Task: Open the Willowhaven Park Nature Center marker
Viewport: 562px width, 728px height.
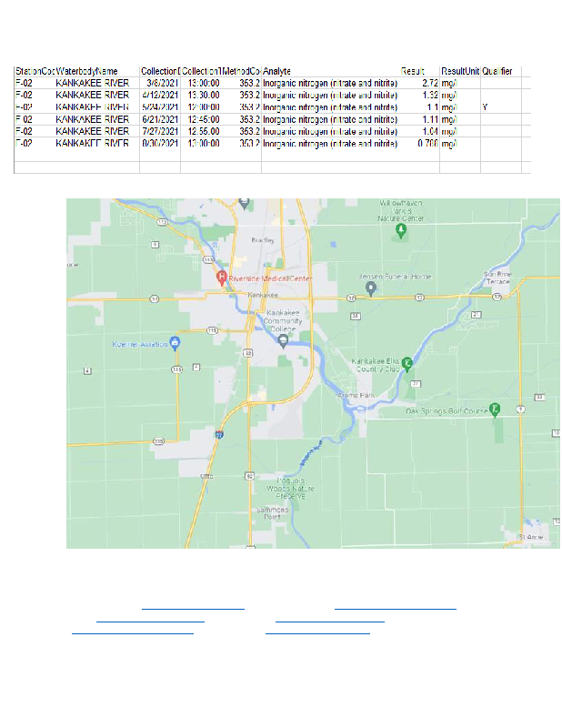Action: click(401, 231)
